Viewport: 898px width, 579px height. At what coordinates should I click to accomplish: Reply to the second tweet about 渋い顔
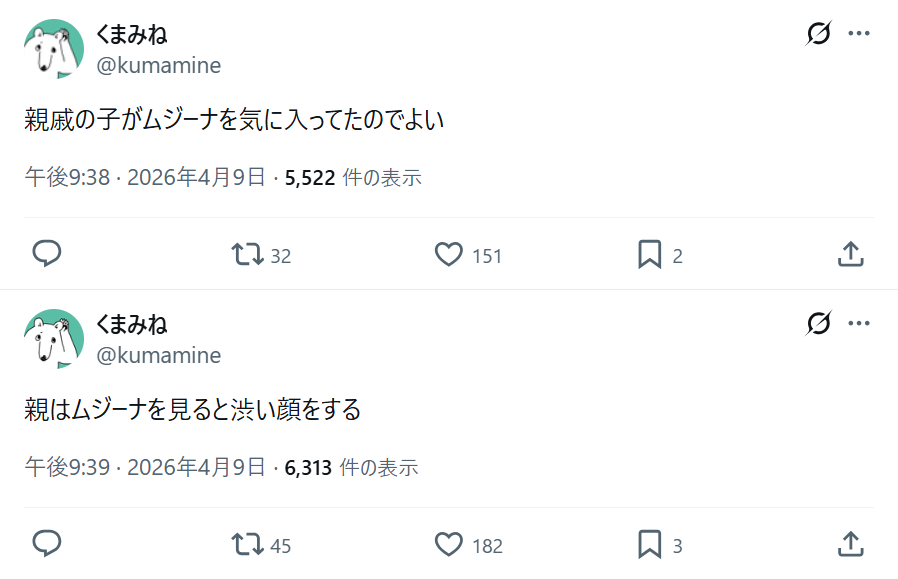point(47,544)
